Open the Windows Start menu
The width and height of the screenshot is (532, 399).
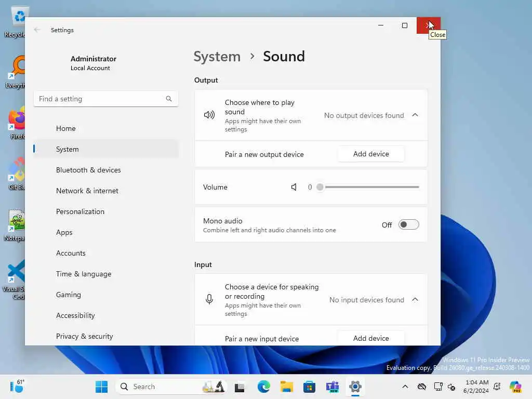pos(101,387)
